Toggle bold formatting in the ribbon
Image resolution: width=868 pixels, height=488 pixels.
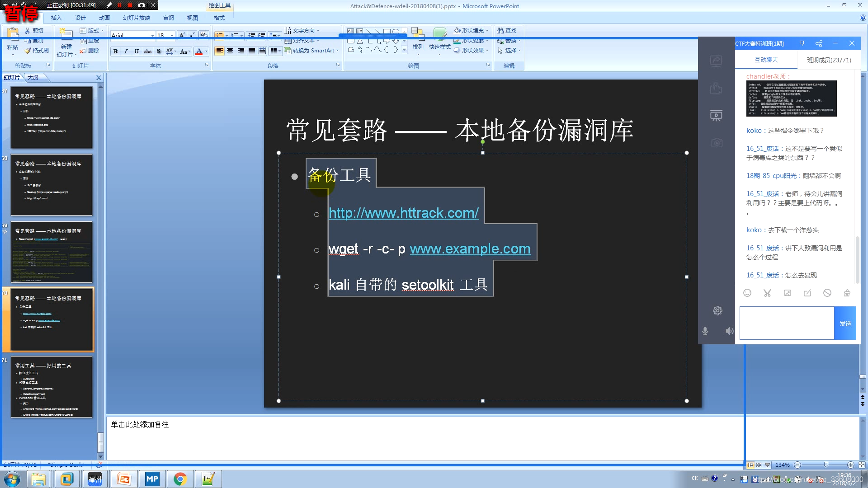(115, 52)
